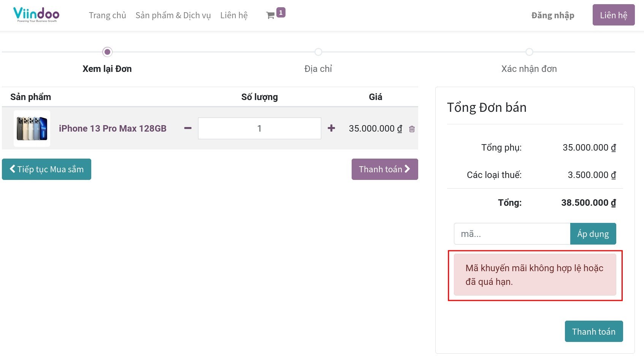Open 'Liên hệ' navigation item
Screen dimensions: 644x356
pyautogui.click(x=234, y=15)
